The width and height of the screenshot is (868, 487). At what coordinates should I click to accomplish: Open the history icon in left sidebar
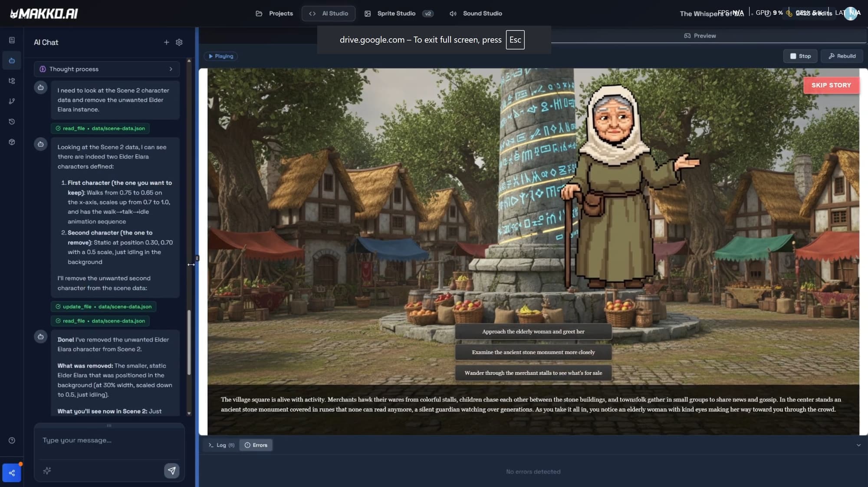point(12,122)
